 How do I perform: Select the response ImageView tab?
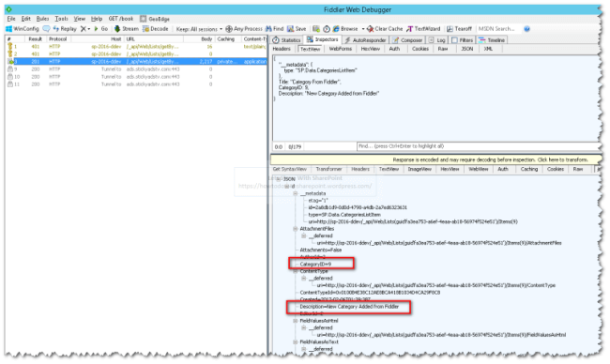click(419, 169)
